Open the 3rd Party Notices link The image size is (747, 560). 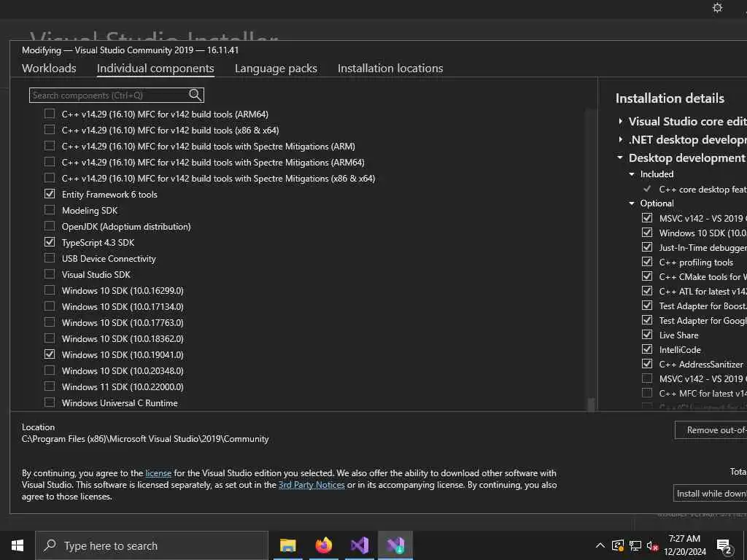(311, 485)
